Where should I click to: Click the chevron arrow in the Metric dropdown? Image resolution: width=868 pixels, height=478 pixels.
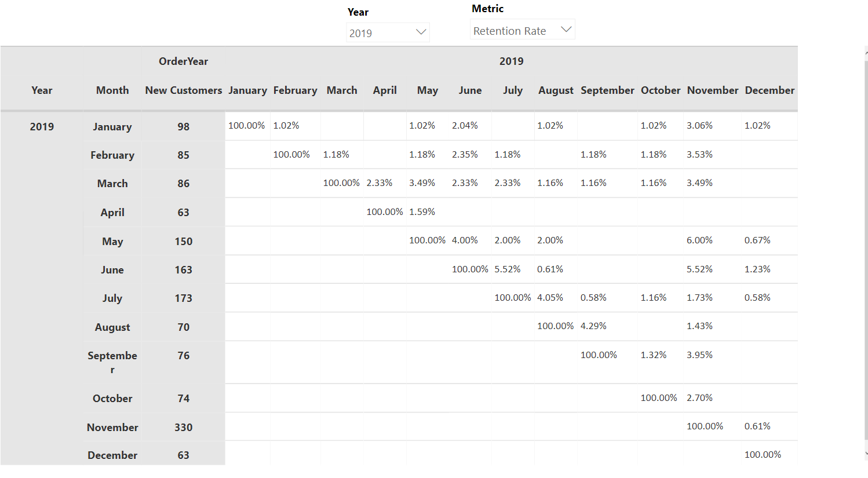566,30
